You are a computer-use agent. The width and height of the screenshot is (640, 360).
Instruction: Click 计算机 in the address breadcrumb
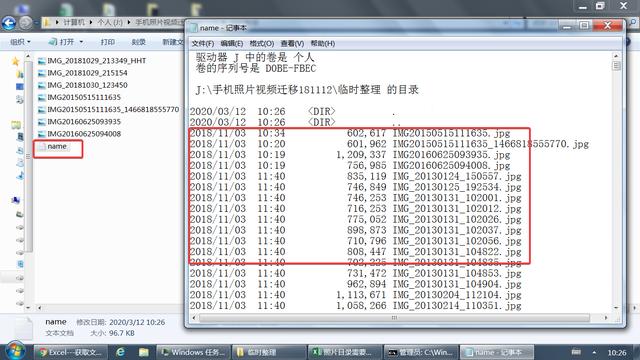tap(74, 22)
